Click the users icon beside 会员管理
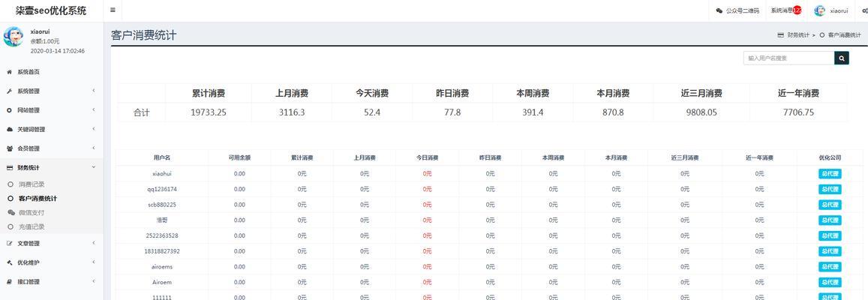This screenshot has height=300, width=868. 10,148
